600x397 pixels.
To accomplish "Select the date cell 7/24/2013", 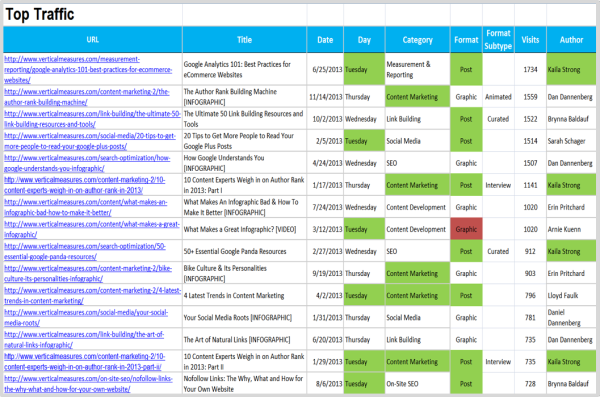I will point(325,207).
